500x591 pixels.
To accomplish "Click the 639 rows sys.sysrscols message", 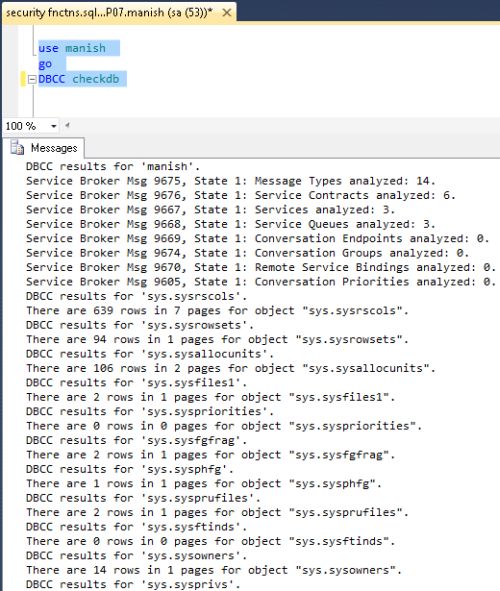I will coord(217,311).
